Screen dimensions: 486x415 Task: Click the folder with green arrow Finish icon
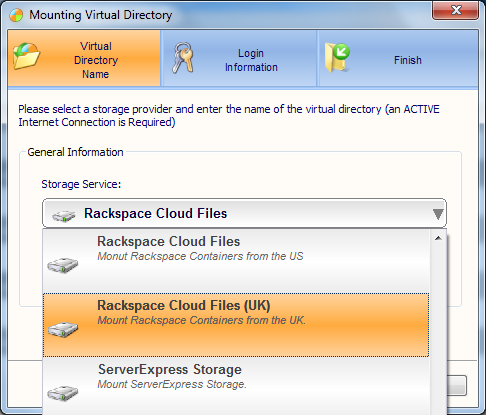coord(337,58)
